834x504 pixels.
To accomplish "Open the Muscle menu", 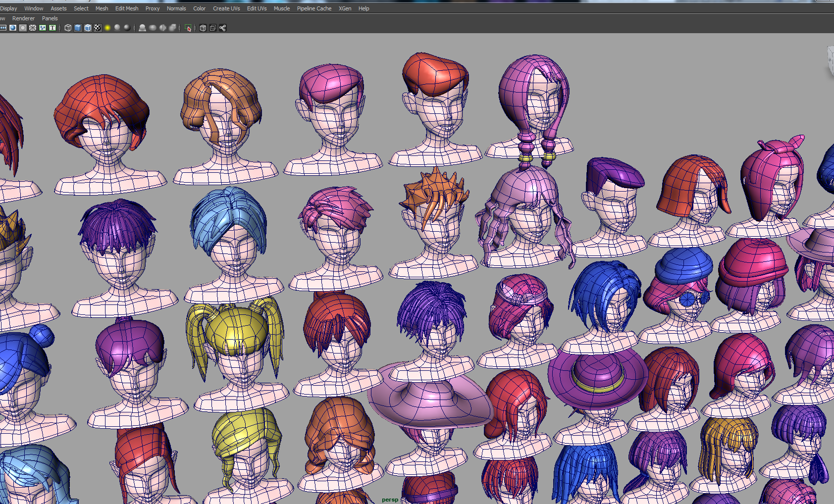I will [x=282, y=8].
